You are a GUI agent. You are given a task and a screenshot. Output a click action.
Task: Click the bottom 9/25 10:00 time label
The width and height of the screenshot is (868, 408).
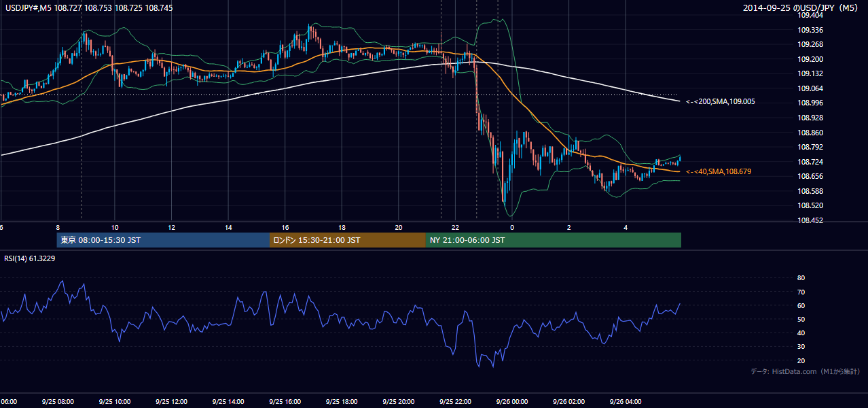115,402
